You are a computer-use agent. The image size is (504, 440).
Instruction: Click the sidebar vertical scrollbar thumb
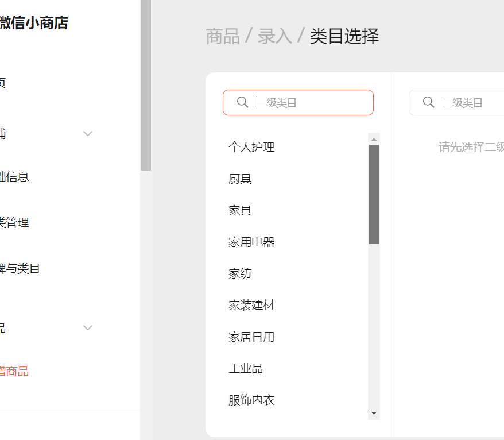point(146,85)
